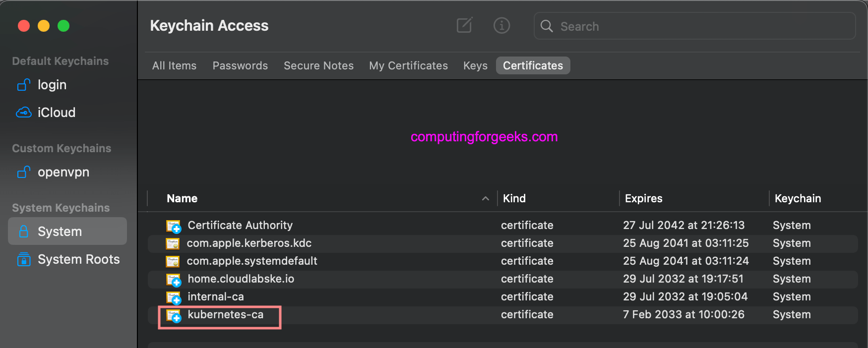Screen dimensions: 868x348
Task: Click the magnifying glass search icon
Action: (547, 26)
